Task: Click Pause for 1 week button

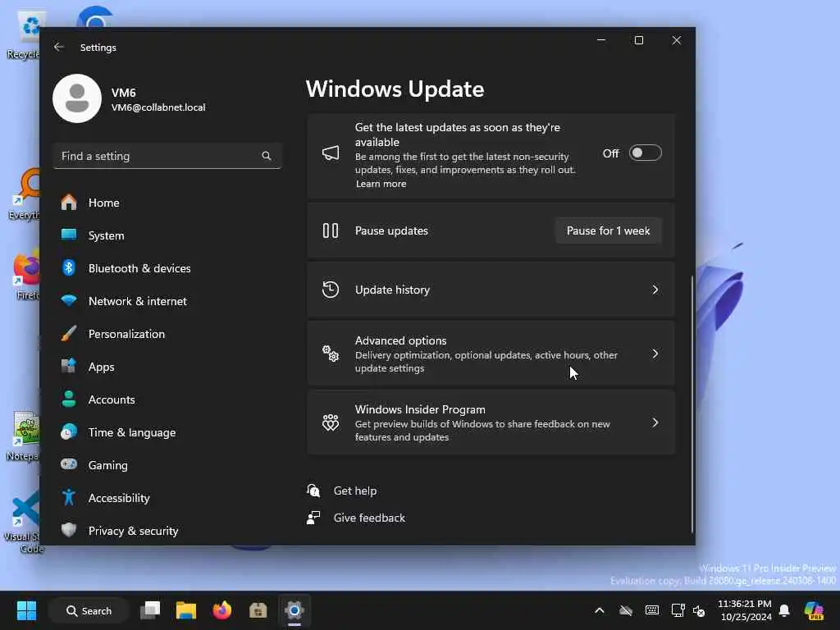Action: pos(608,231)
